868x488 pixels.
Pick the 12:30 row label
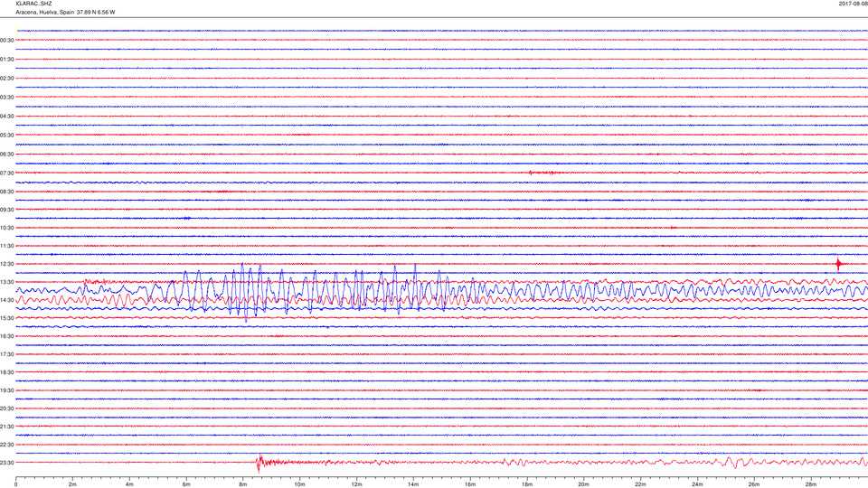click(6, 264)
